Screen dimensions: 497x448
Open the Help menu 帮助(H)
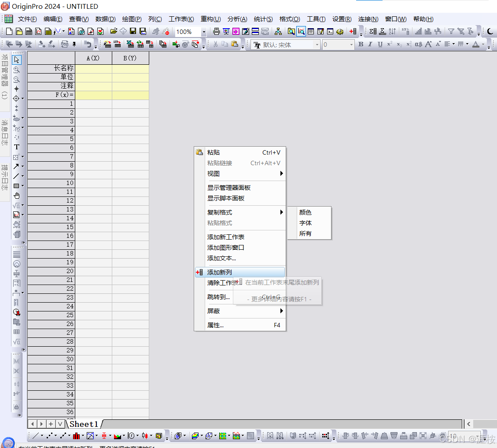click(423, 19)
